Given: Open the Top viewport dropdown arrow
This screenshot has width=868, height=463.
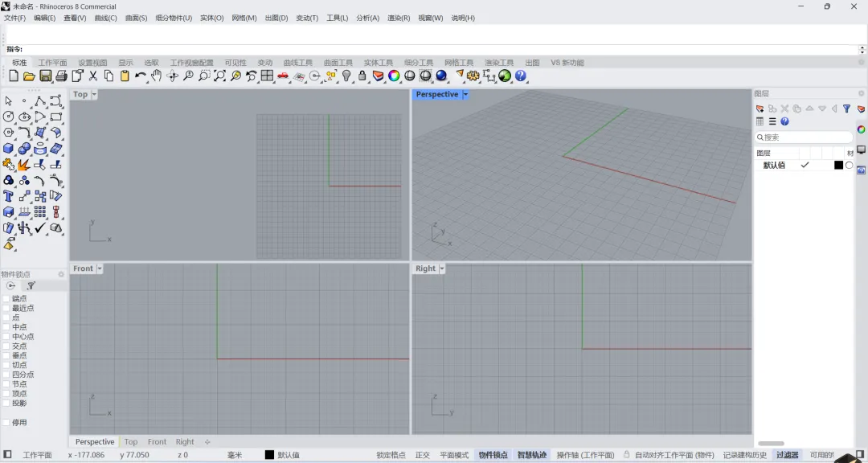Looking at the screenshot, I should click(x=94, y=95).
